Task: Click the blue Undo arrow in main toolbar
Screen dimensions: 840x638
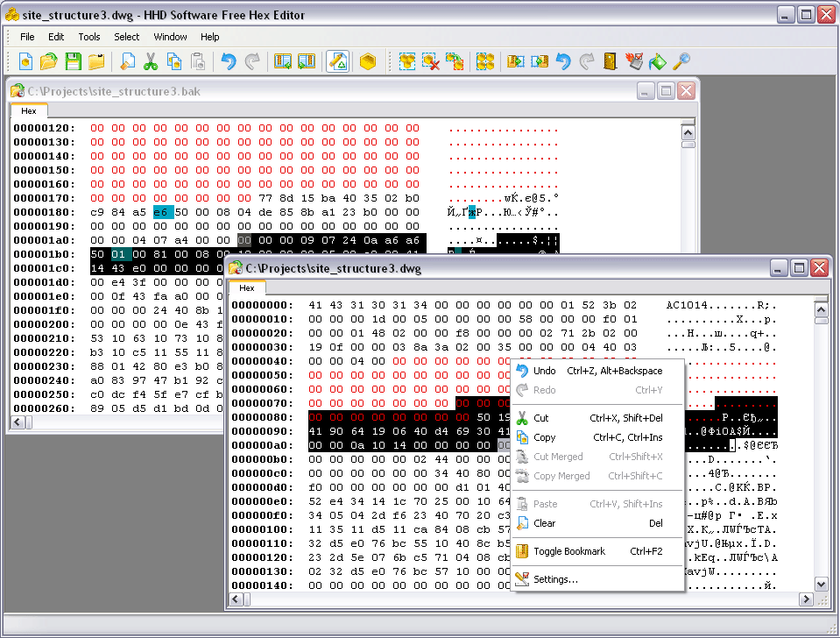Action: pos(229,61)
